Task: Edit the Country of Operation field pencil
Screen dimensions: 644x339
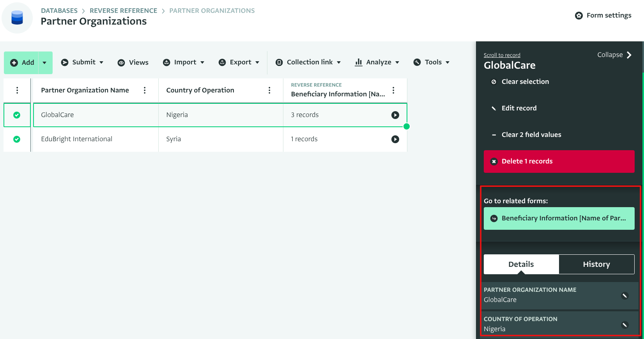Action: click(625, 325)
